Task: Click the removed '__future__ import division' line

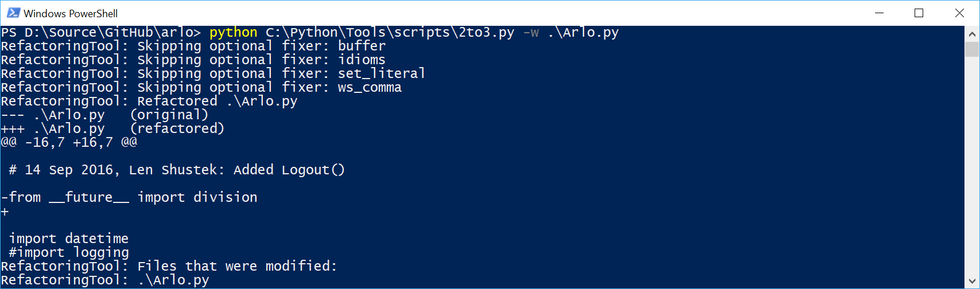Action: (x=129, y=198)
